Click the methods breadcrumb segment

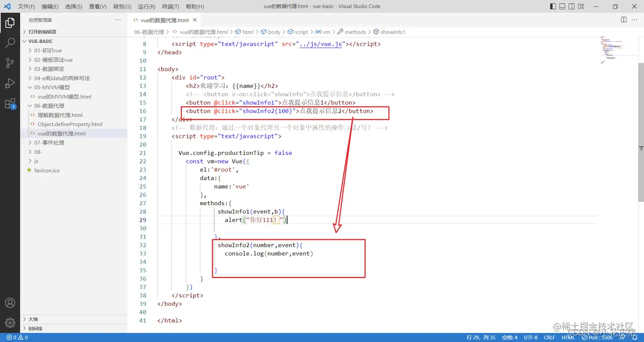coord(351,32)
